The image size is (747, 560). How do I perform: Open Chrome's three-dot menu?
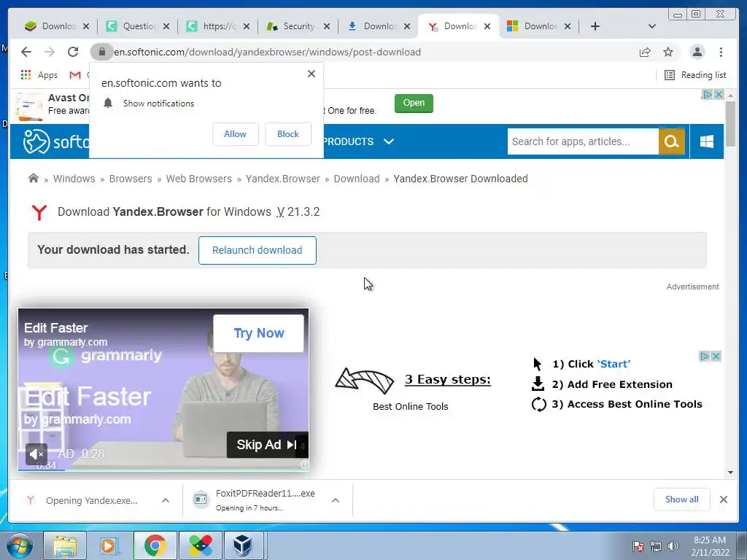coord(721,52)
